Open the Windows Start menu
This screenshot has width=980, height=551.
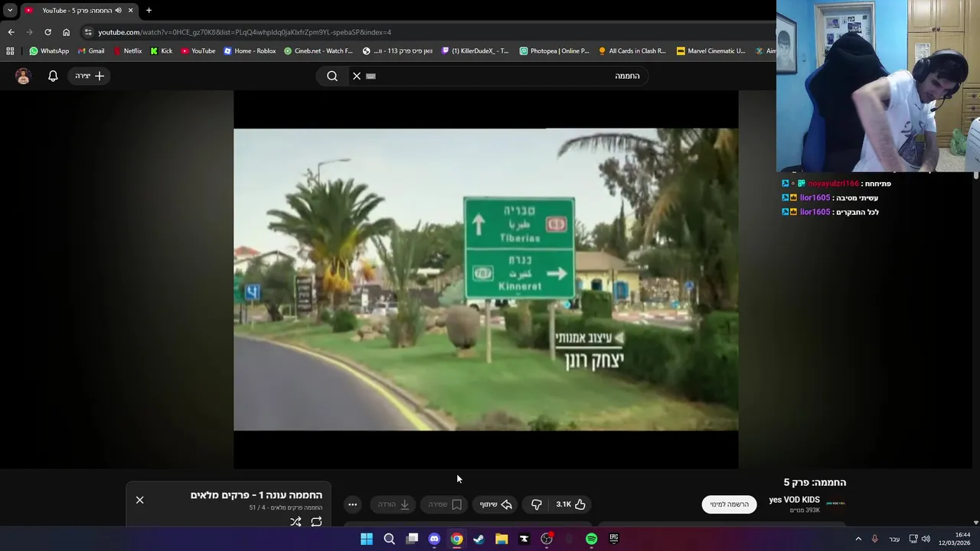coord(367,539)
